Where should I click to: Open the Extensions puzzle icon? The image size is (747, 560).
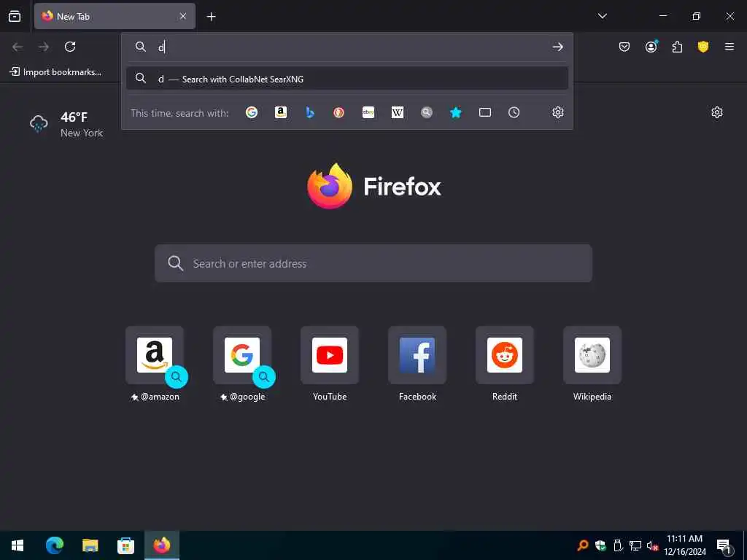click(x=677, y=47)
